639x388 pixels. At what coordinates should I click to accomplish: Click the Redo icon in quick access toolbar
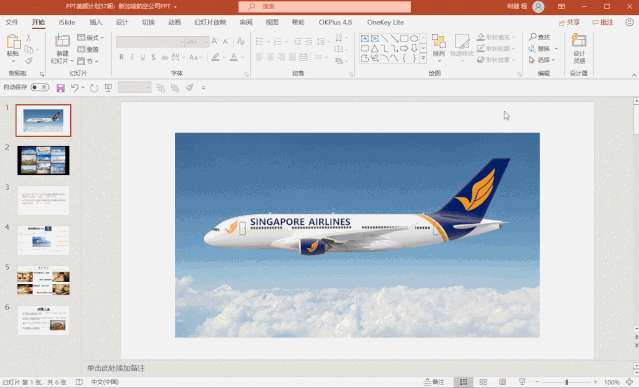pos(94,88)
